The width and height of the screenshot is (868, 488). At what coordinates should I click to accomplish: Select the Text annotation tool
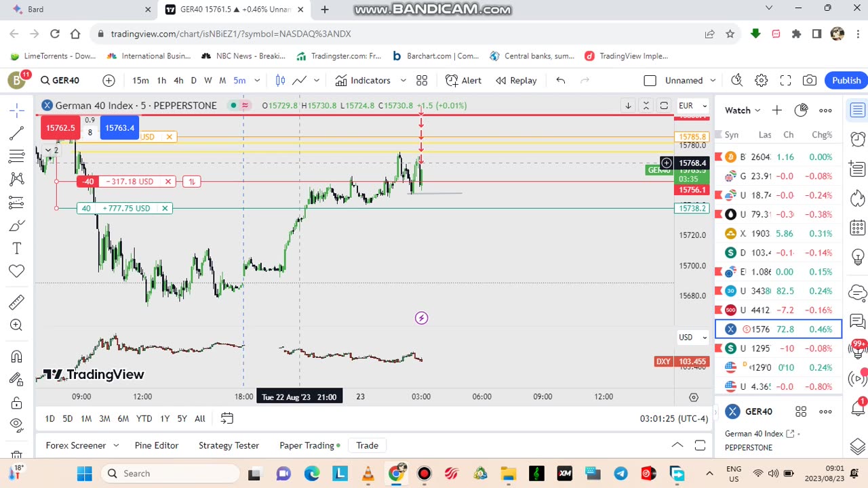17,248
